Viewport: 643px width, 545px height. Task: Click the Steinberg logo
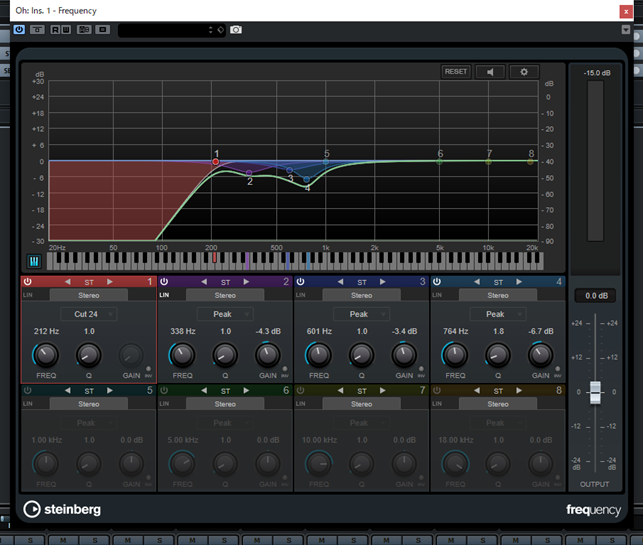coord(62,509)
